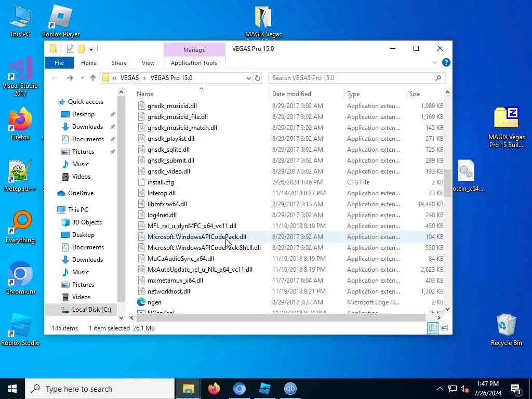Click Chromium icon in taskbar

click(239, 389)
